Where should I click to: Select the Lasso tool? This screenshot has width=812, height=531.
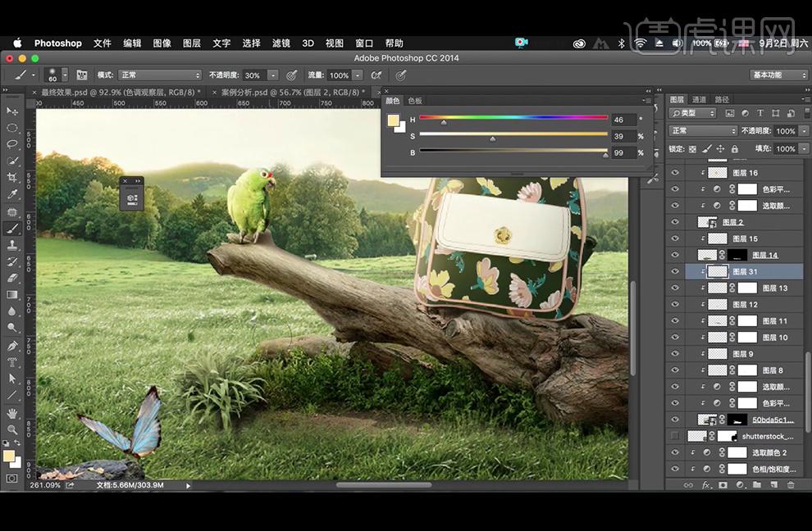click(12, 144)
